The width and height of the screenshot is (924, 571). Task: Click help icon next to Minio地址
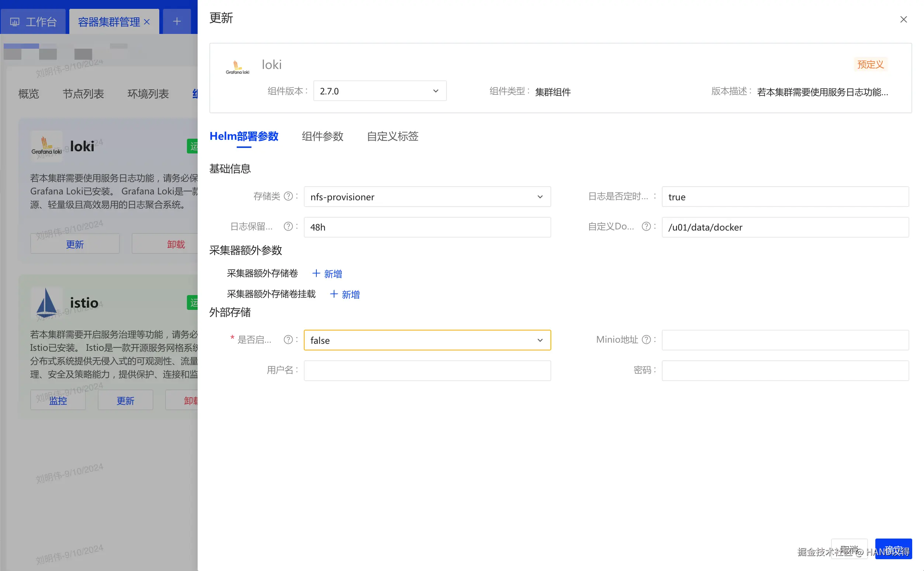(x=646, y=339)
